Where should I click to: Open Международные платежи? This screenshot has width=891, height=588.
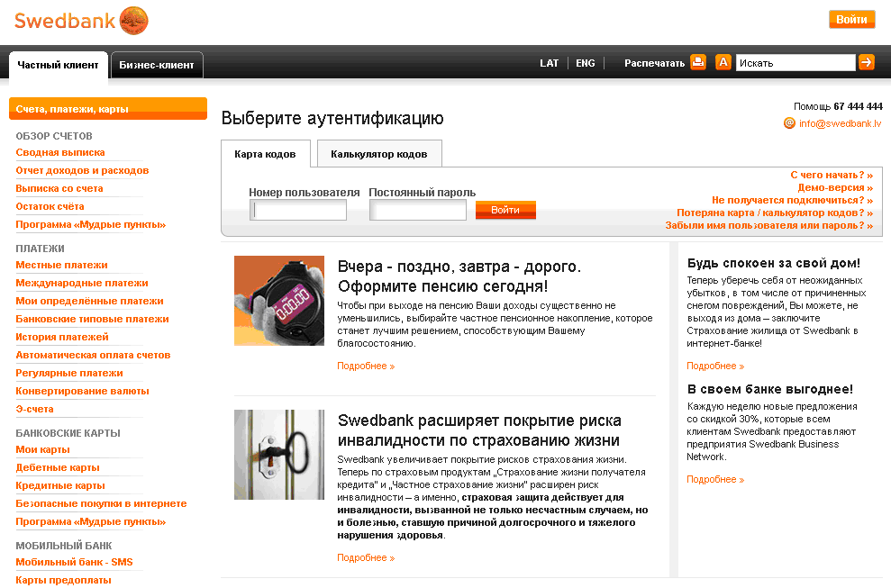(x=82, y=283)
